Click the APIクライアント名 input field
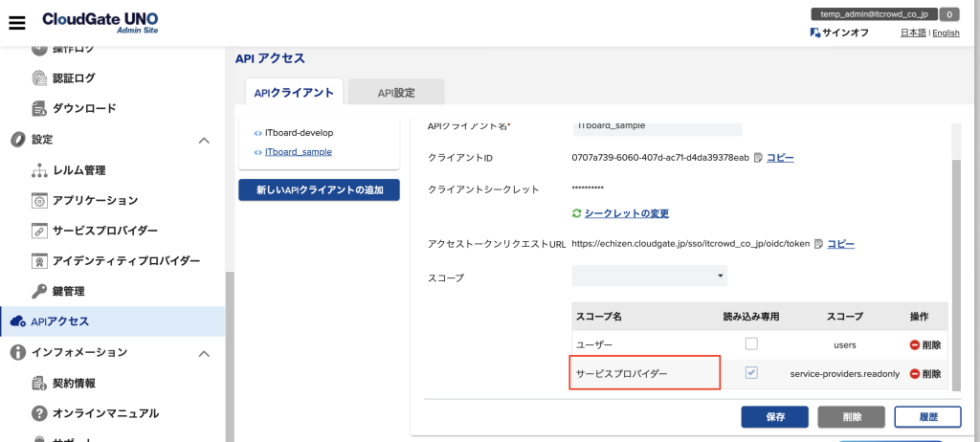 pyautogui.click(x=657, y=125)
